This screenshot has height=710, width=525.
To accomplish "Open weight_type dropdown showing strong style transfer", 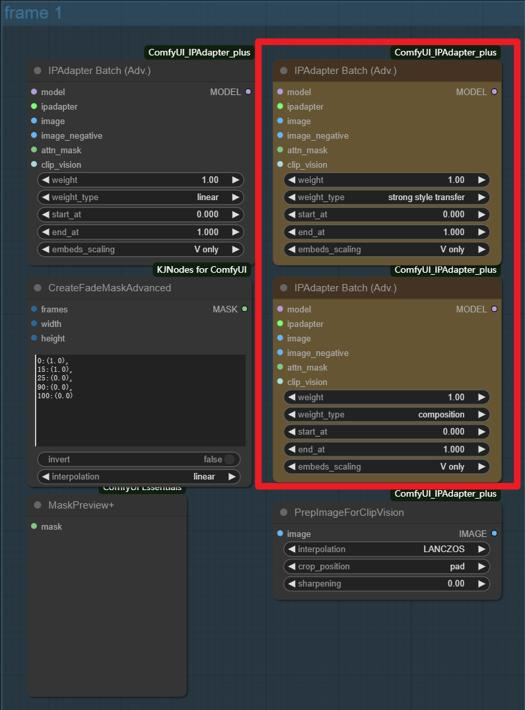I will [386, 197].
